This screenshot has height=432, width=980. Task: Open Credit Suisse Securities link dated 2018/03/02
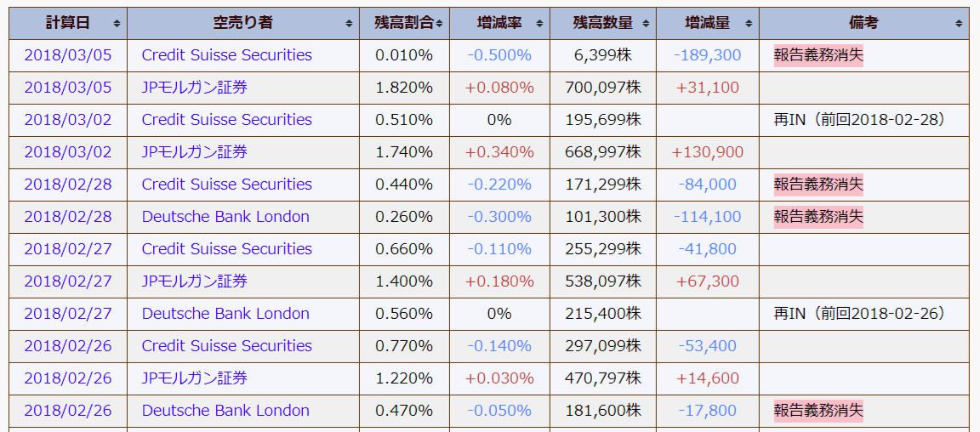coord(227,119)
